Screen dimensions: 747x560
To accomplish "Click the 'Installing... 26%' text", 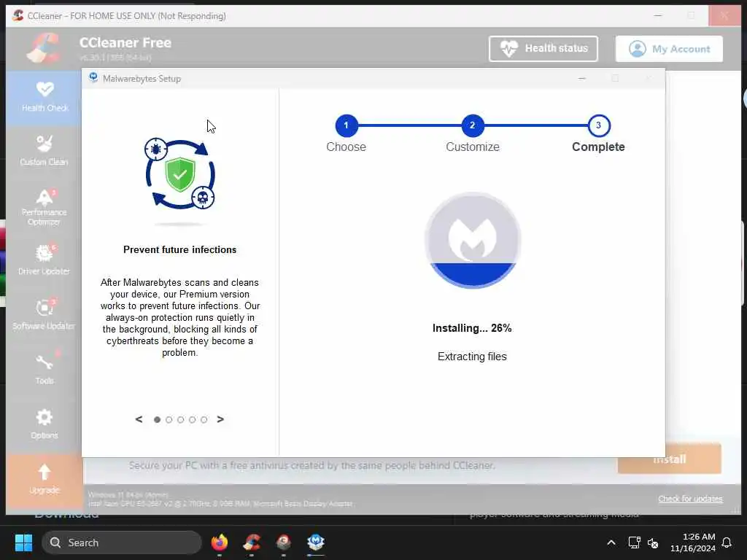I will tap(472, 328).
